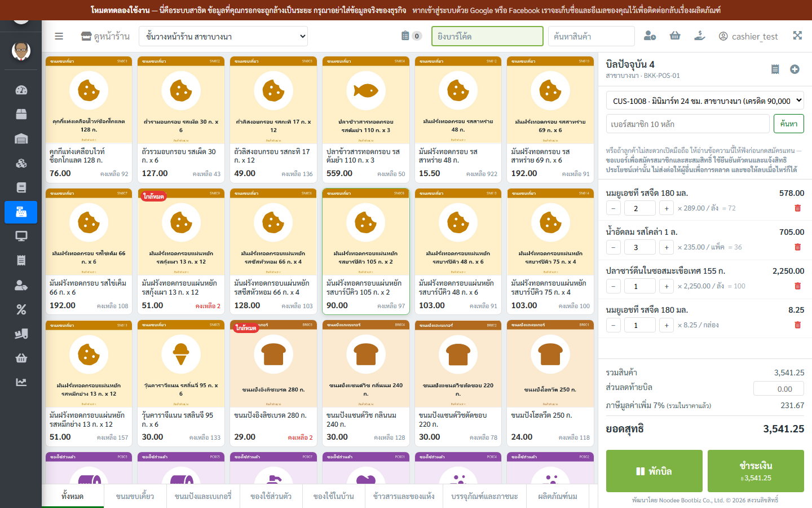Toggle the hamburger menu icon
The image size is (812, 508).
[x=59, y=36]
